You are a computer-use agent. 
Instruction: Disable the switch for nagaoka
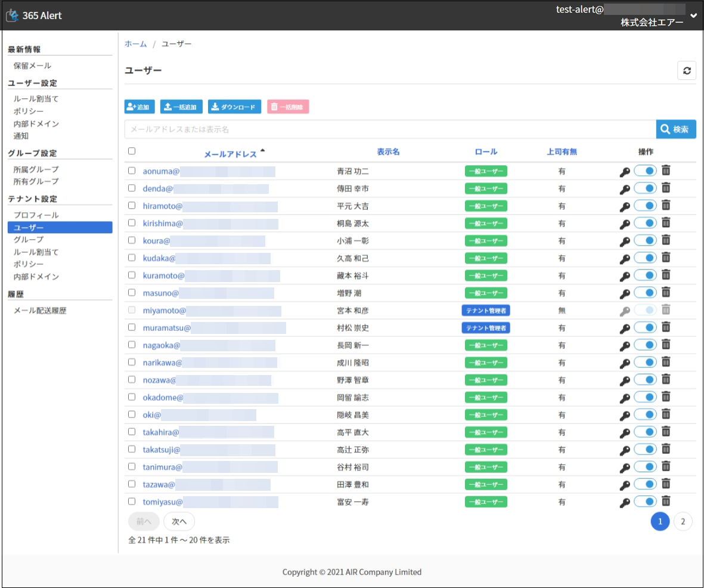[x=645, y=345]
